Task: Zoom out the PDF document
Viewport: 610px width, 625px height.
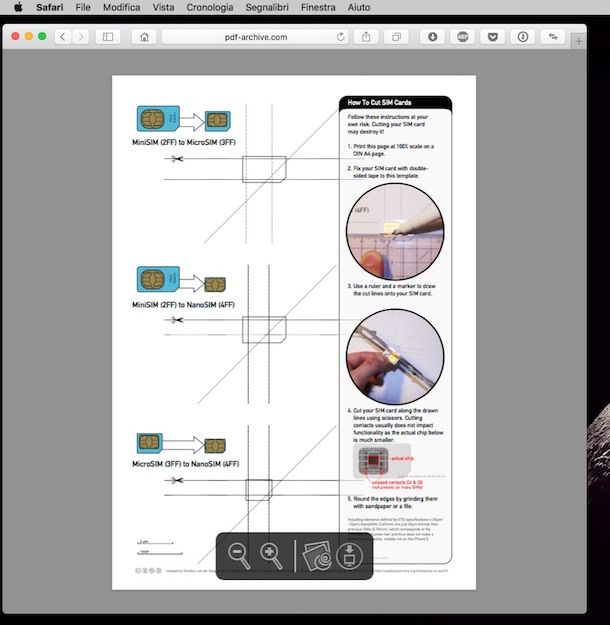Action: pos(239,555)
